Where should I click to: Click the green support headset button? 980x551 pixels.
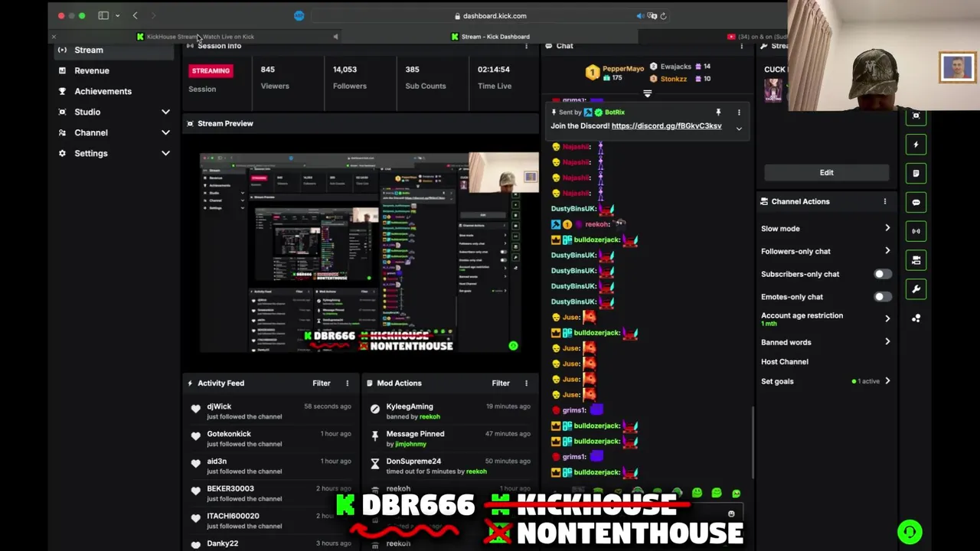[x=910, y=532]
